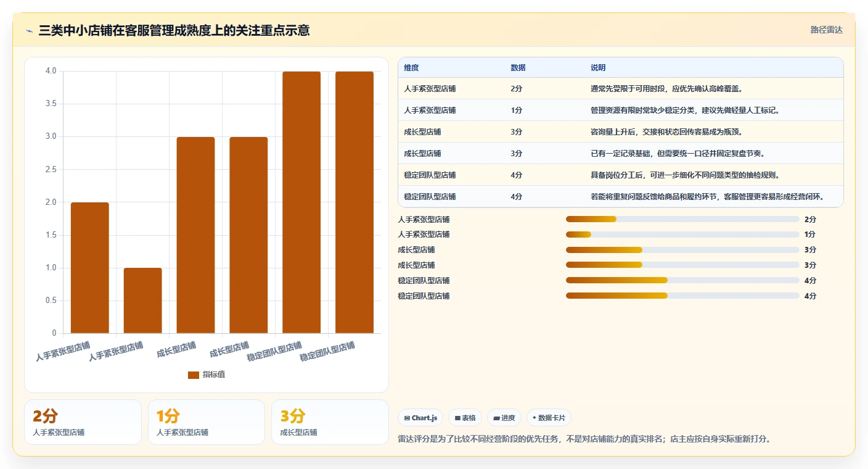Click the chart bar reaching value 2.0
Viewport: 868px width, 469px height.
point(90,268)
